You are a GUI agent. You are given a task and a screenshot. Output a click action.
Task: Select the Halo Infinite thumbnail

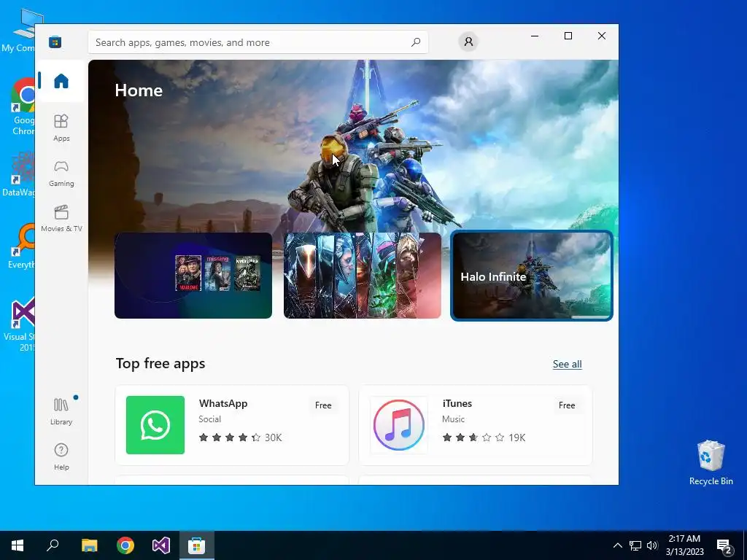[x=532, y=276]
